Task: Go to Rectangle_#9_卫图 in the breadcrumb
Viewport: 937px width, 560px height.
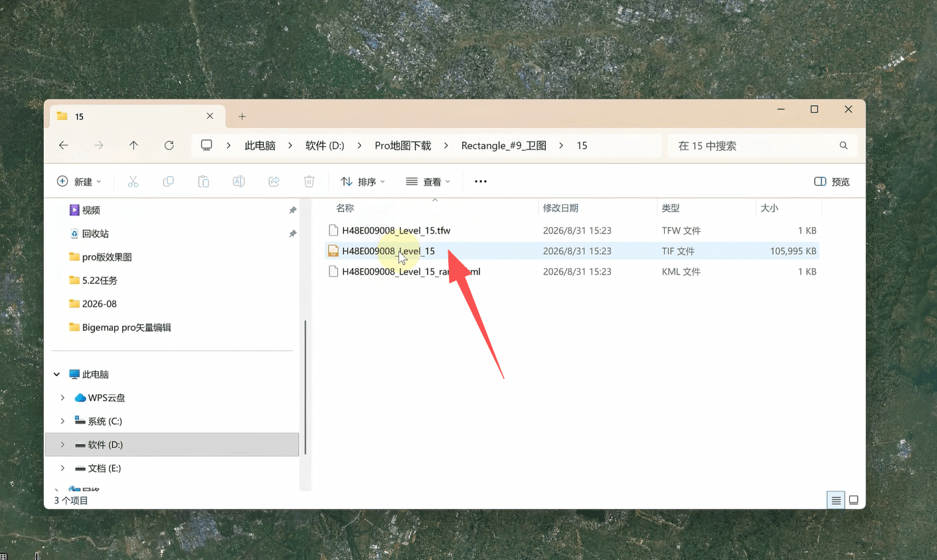Action: click(504, 145)
